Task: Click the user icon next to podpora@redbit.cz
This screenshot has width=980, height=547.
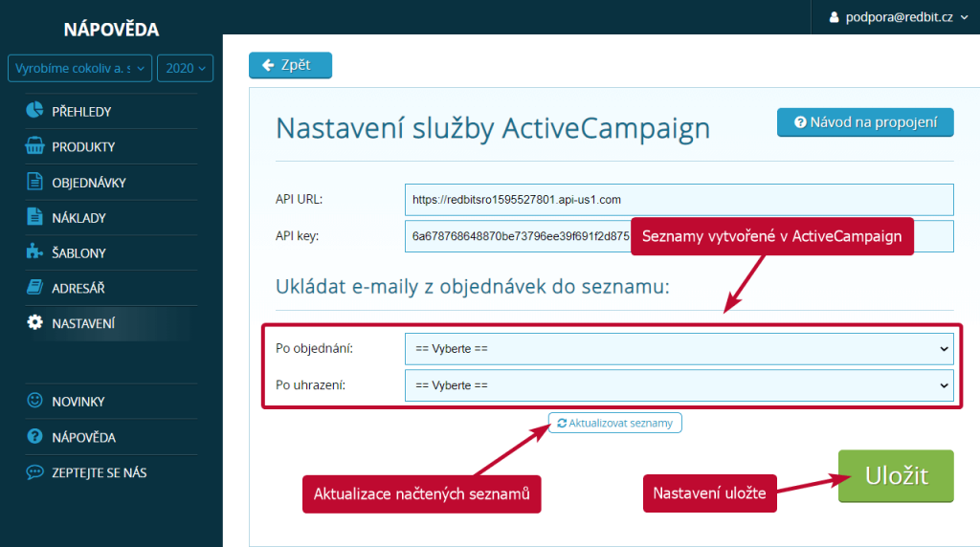Action: click(834, 17)
